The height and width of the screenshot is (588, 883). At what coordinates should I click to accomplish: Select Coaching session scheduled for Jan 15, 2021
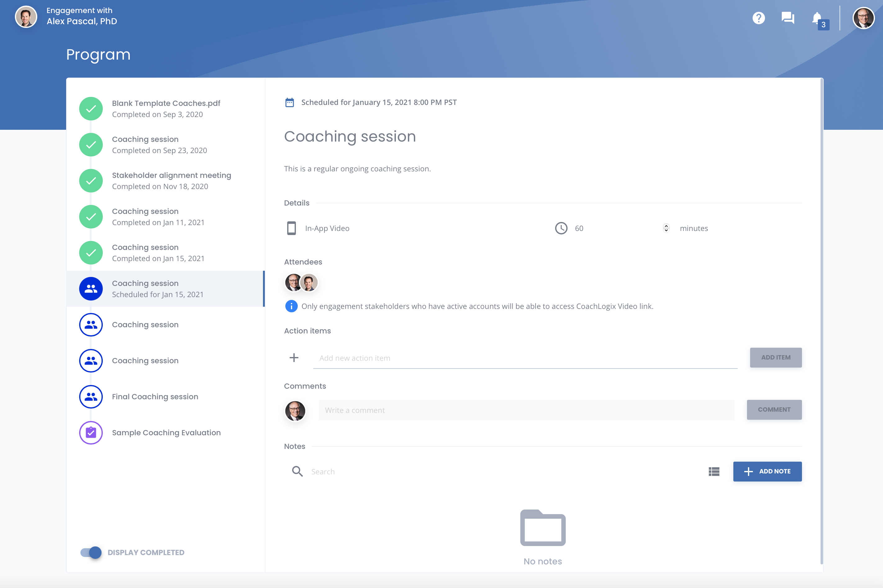click(166, 289)
